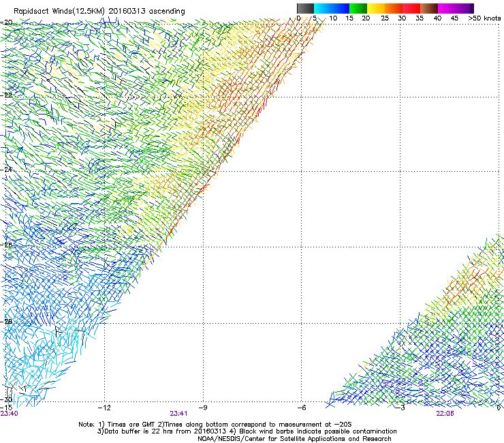
Task: Click the longitude label '-3'
Action: (400, 408)
